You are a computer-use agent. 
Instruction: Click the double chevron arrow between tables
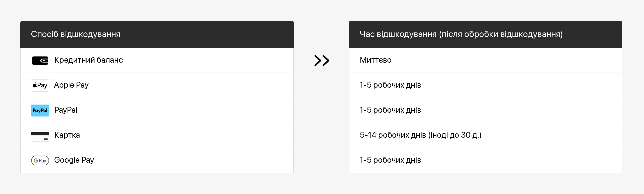322,60
